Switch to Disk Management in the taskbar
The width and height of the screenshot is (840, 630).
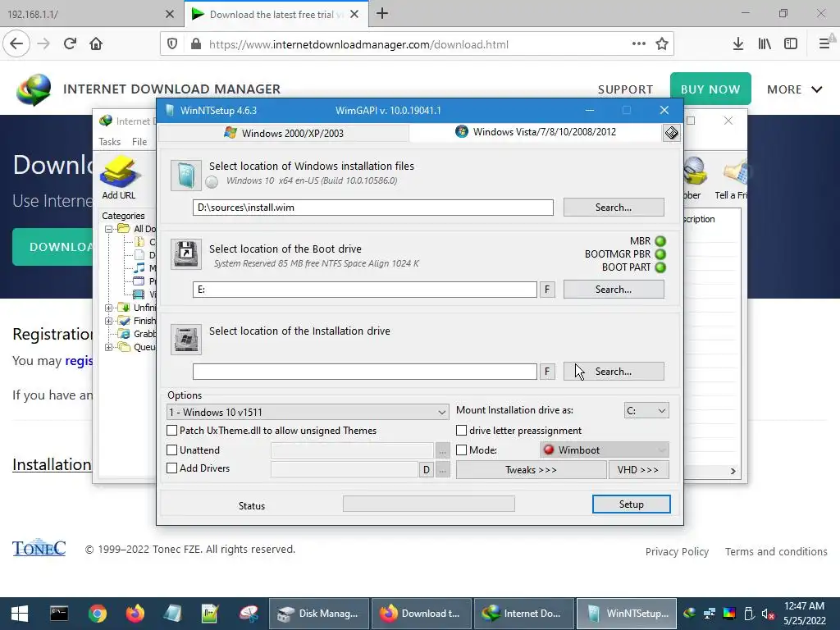point(318,614)
